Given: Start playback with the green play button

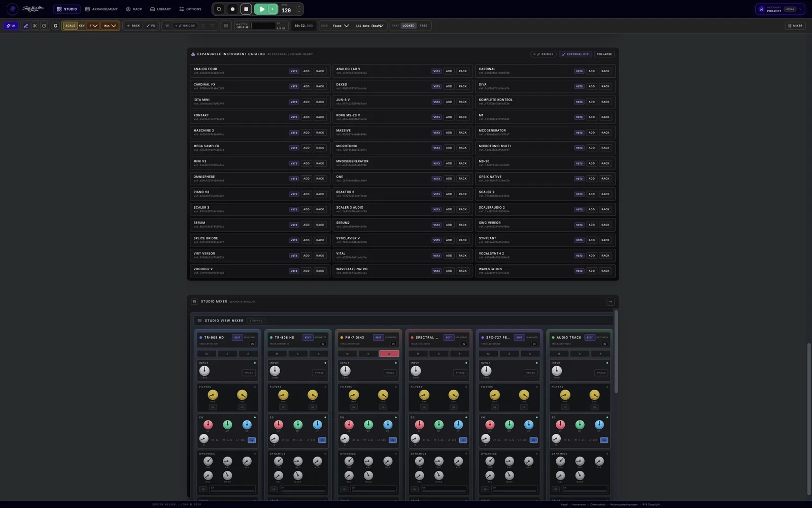Looking at the screenshot, I should [x=261, y=9].
